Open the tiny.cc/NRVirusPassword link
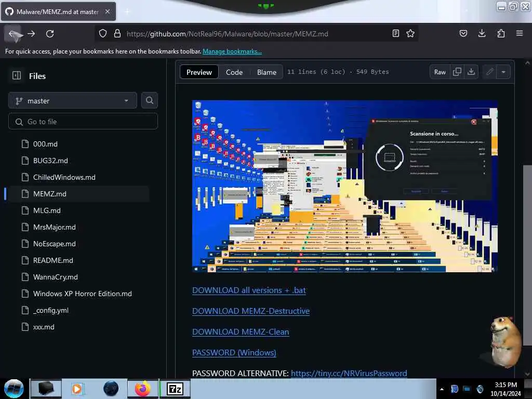 (x=349, y=373)
